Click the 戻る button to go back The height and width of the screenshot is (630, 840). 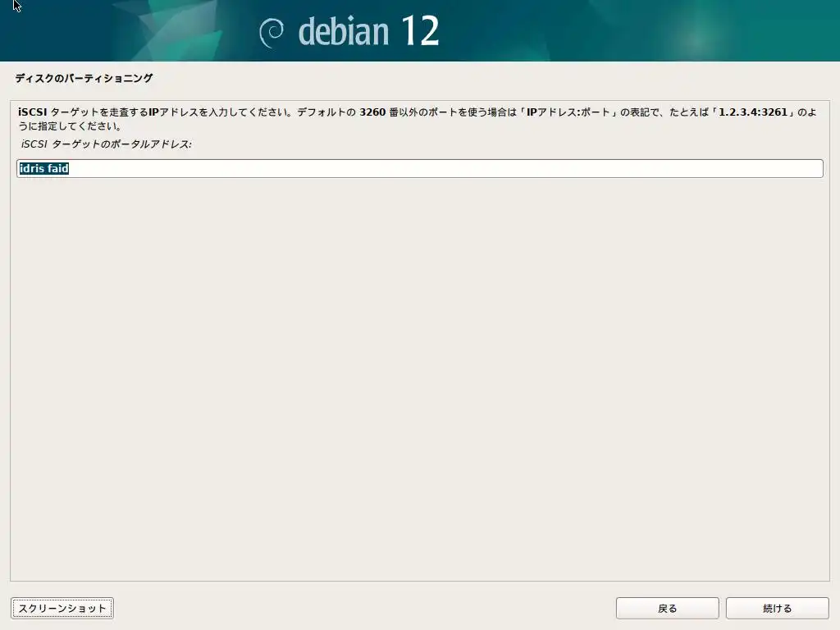pos(667,608)
